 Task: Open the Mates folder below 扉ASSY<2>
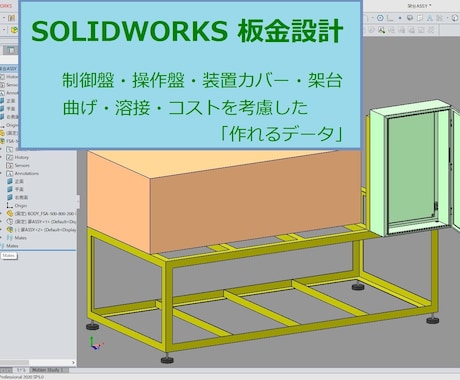click(16, 238)
